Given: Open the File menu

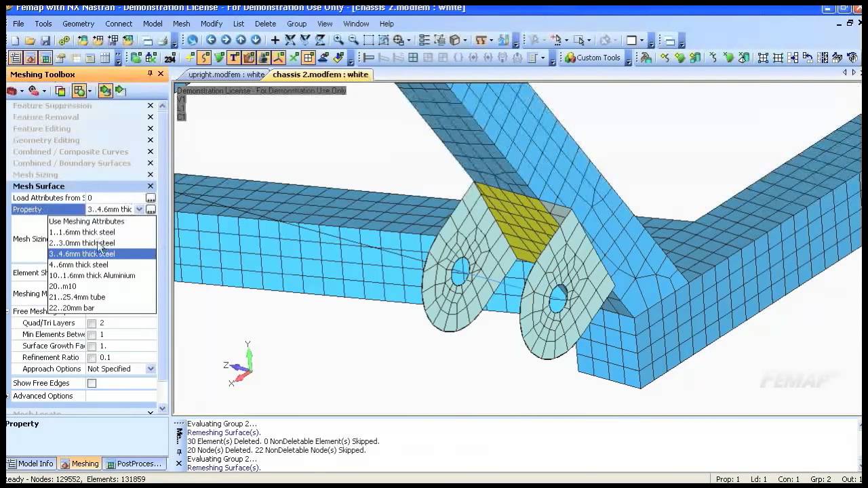Looking at the screenshot, I should tap(18, 24).
